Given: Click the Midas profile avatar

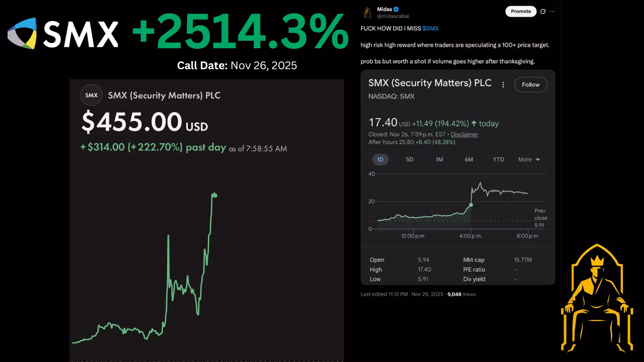Looking at the screenshot, I should [x=367, y=12].
